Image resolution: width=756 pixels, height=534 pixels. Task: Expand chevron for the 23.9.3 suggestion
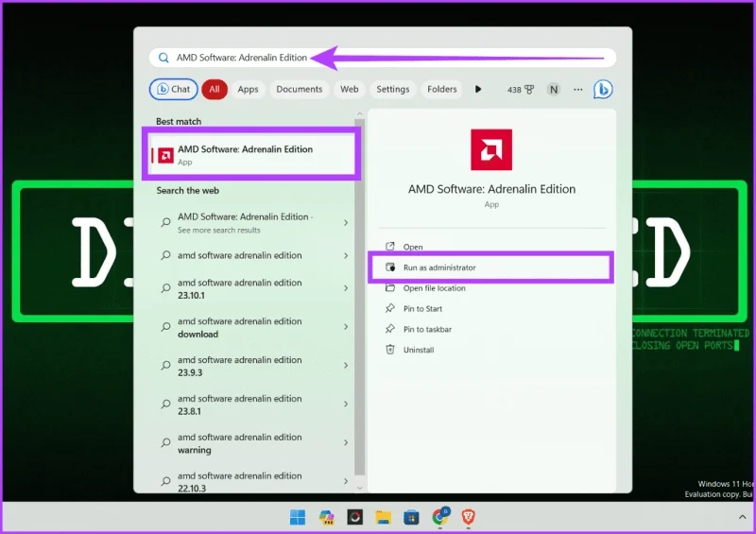(x=346, y=366)
